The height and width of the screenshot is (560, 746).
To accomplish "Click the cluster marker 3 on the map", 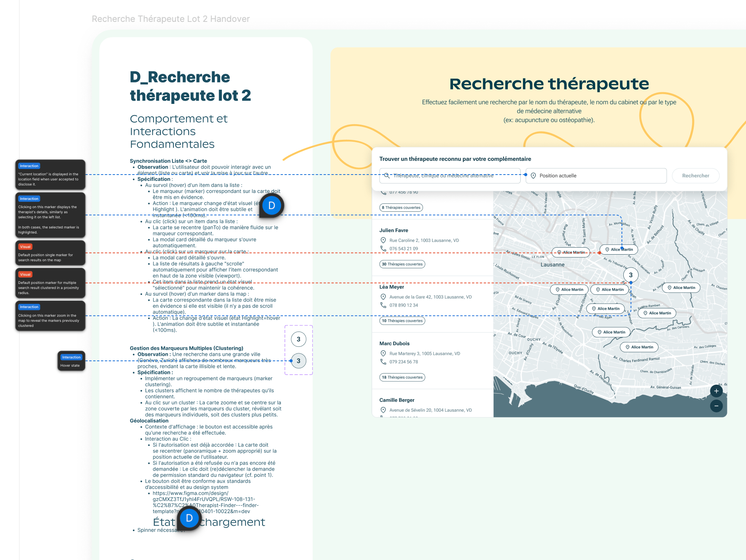I will coord(630,275).
